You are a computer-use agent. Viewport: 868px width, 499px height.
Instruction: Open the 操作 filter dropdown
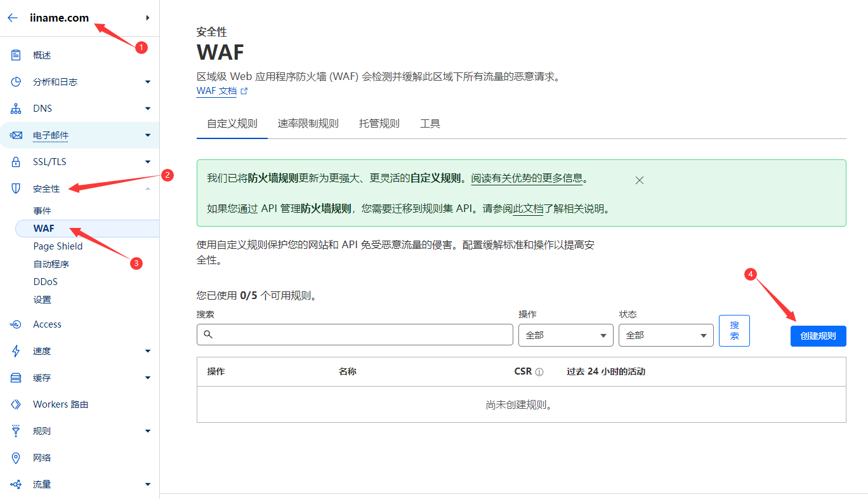click(x=565, y=335)
